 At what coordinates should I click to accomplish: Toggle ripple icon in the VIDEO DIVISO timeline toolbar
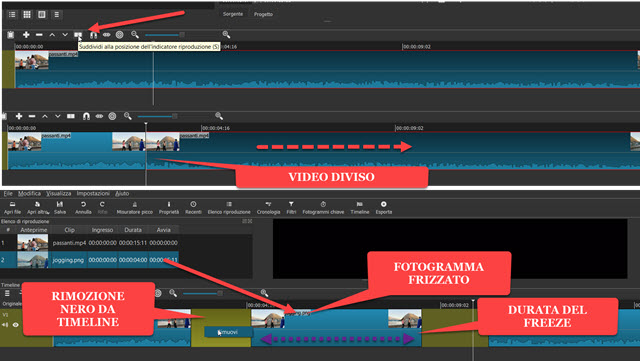[x=99, y=116]
